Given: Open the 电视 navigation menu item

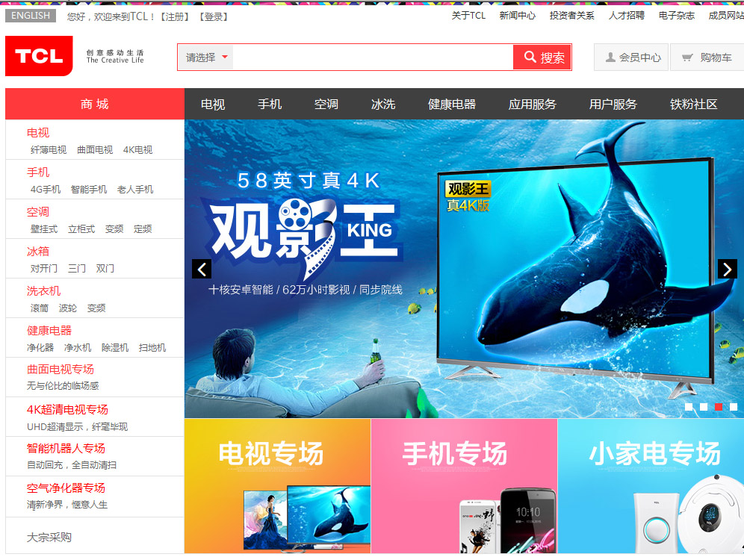Looking at the screenshot, I should point(213,105).
